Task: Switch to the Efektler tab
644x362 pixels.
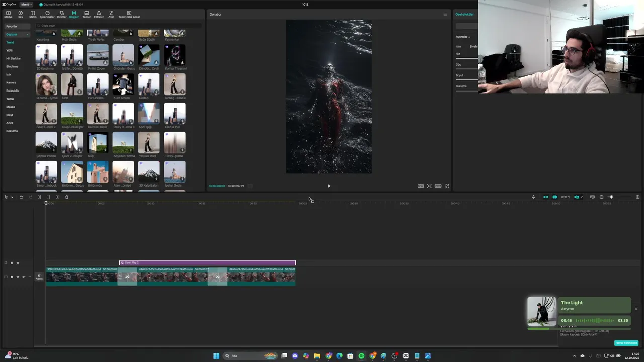Action: click(61, 14)
